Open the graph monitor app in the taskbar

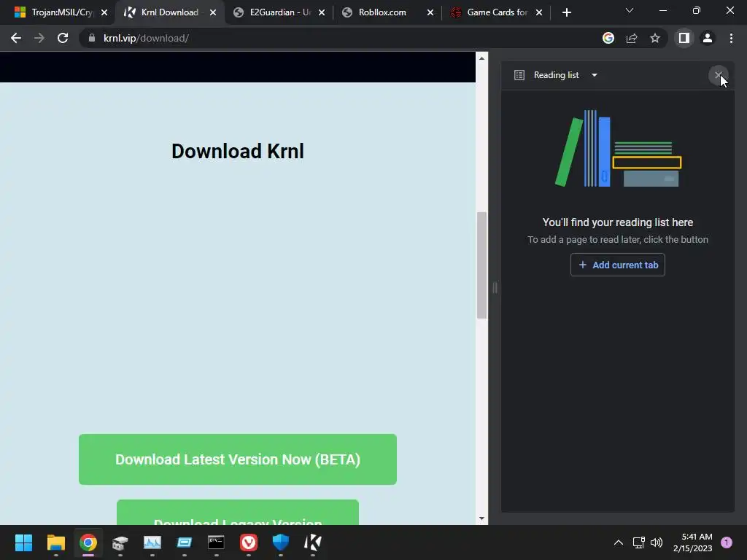click(x=152, y=542)
